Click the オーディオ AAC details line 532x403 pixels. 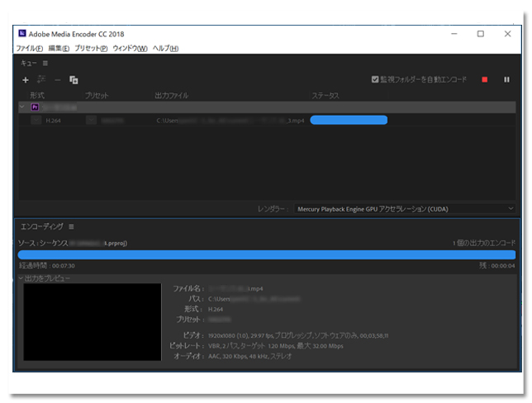[233, 356]
